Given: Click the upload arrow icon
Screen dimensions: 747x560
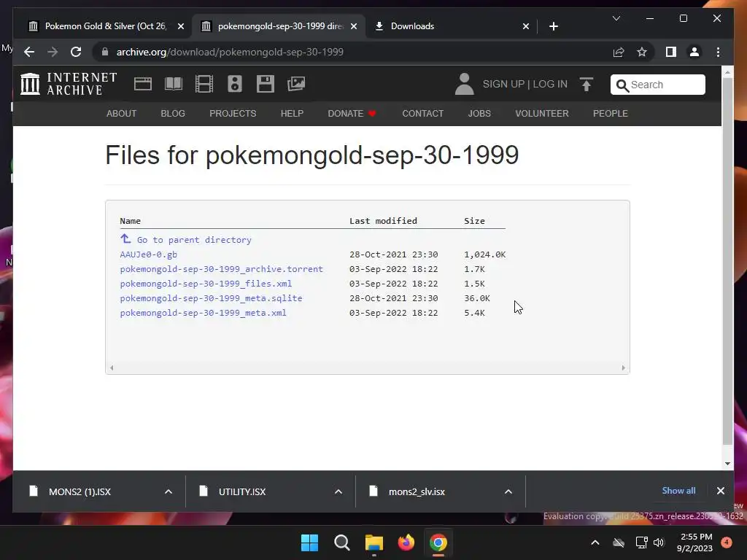Looking at the screenshot, I should click(587, 85).
